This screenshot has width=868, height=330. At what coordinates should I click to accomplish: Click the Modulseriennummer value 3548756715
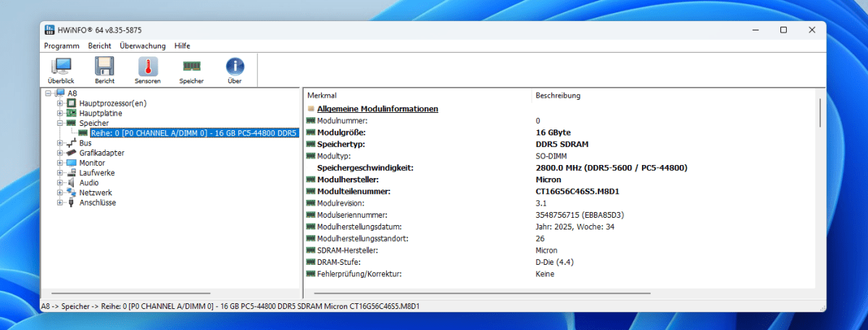578,215
